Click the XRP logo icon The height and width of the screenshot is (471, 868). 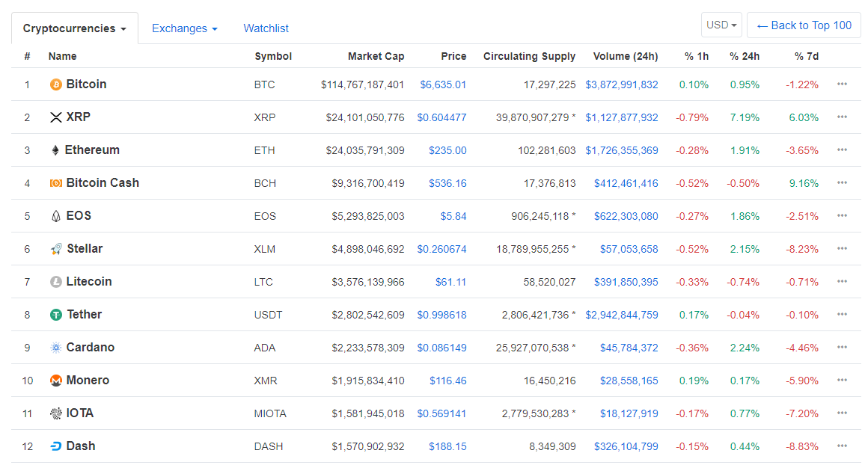55,117
